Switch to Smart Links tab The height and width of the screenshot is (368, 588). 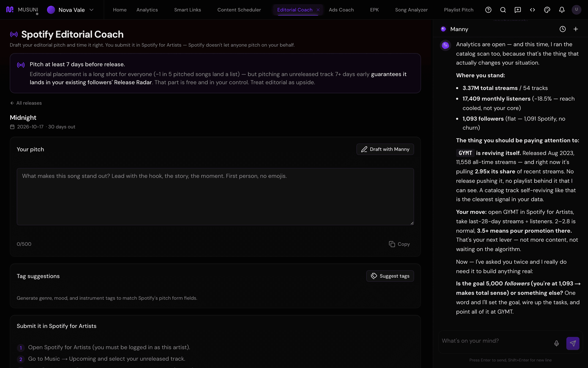(187, 10)
